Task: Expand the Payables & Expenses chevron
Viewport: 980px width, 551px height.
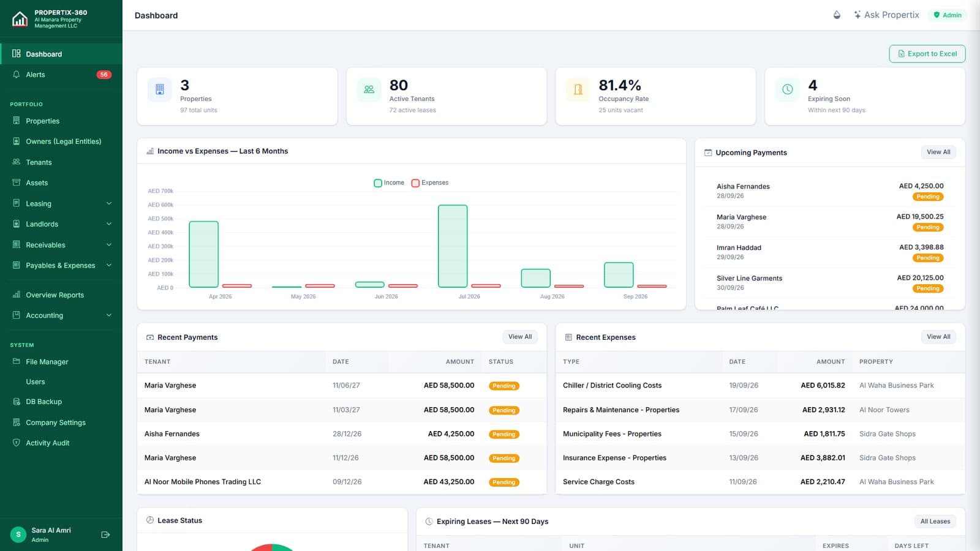Action: coord(109,265)
